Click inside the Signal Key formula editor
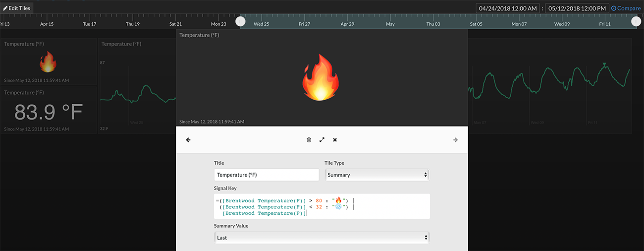This screenshot has width=644, height=251. (x=322, y=206)
